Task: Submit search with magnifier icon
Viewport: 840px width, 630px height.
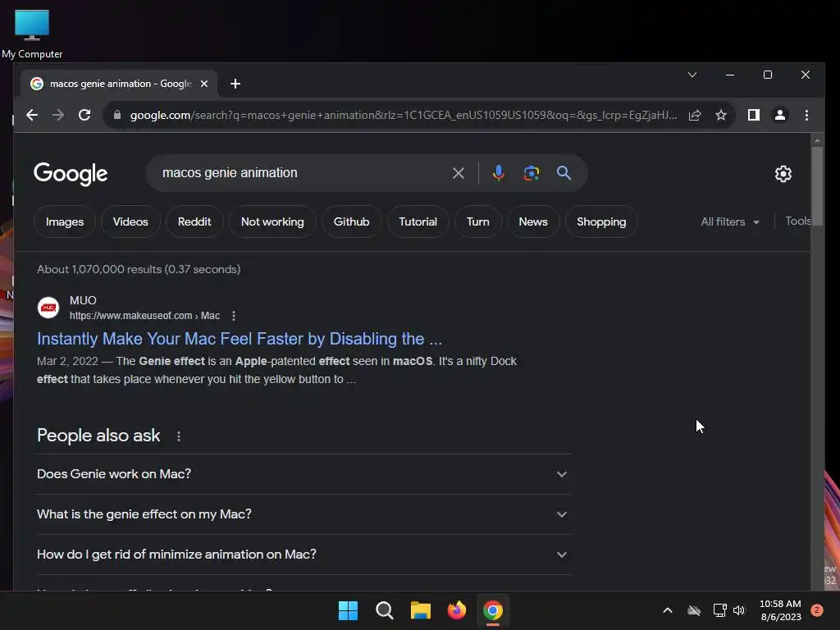Action: [x=564, y=173]
